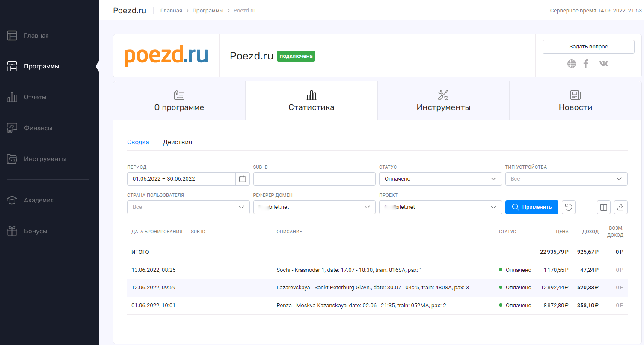Switch to the О программе tab

click(x=179, y=101)
